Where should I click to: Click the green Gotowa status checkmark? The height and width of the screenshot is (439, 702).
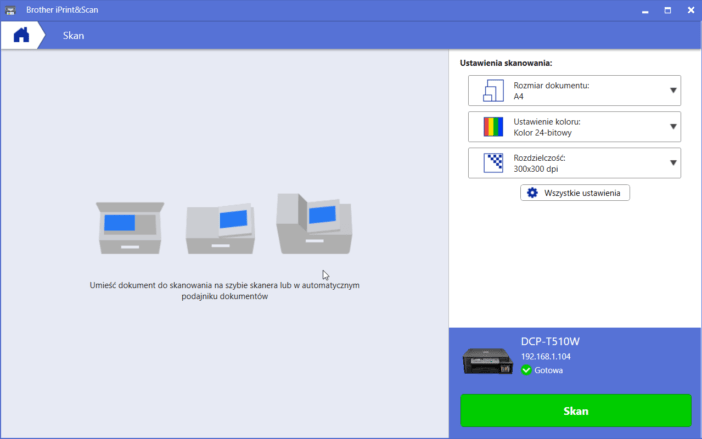point(526,370)
